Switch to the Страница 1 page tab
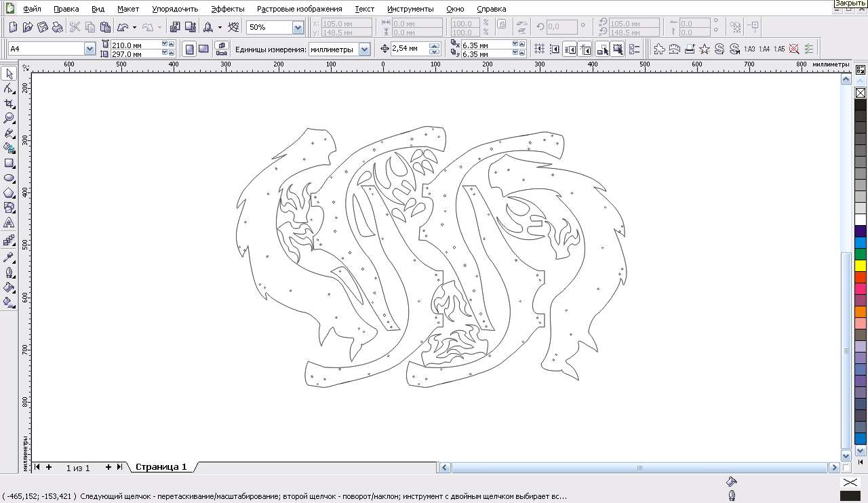The width and height of the screenshot is (868, 503). (161, 467)
